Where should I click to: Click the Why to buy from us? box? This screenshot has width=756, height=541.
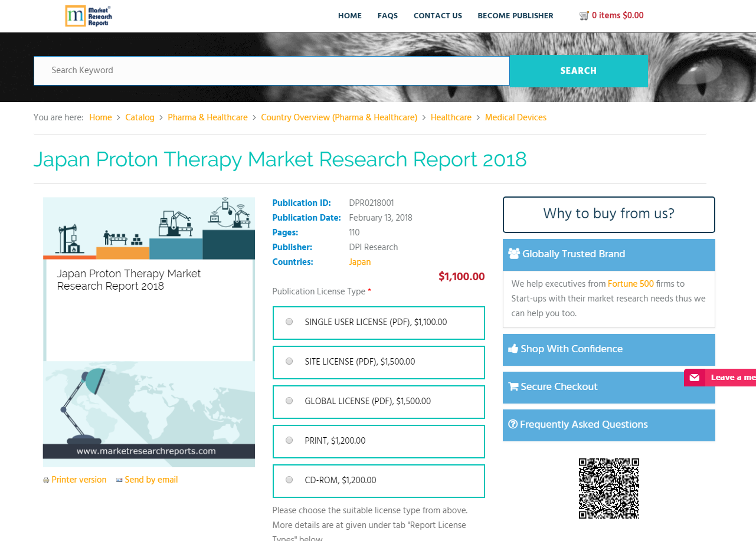609,215
